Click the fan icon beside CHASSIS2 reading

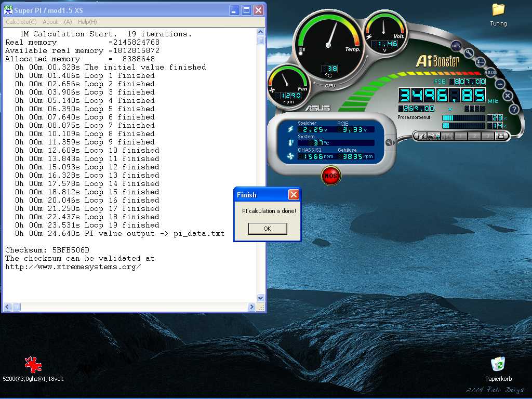coord(290,156)
